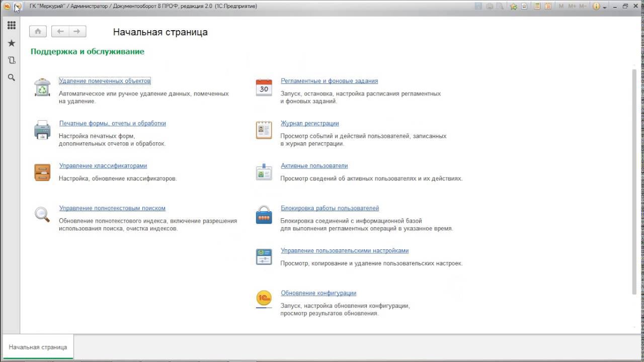The width and height of the screenshot is (644, 362).
Task: Open link Блокировка работы пользователей
Action: pos(330,208)
